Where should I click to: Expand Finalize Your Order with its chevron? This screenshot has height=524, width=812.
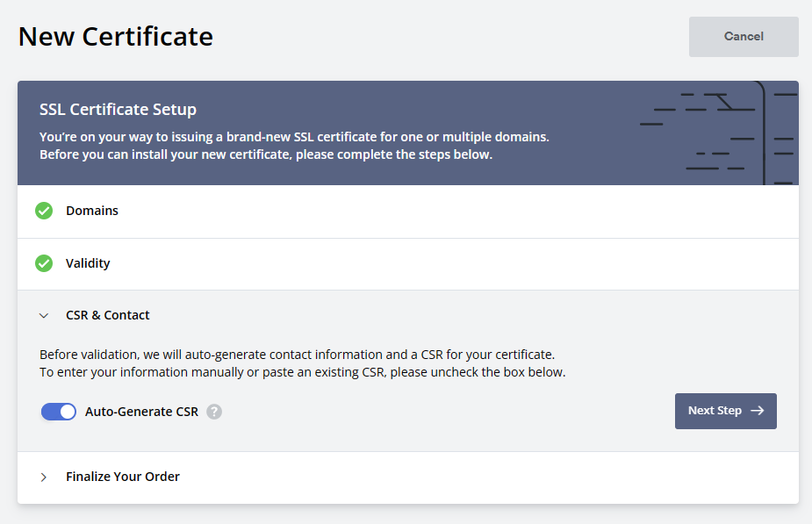pos(44,477)
